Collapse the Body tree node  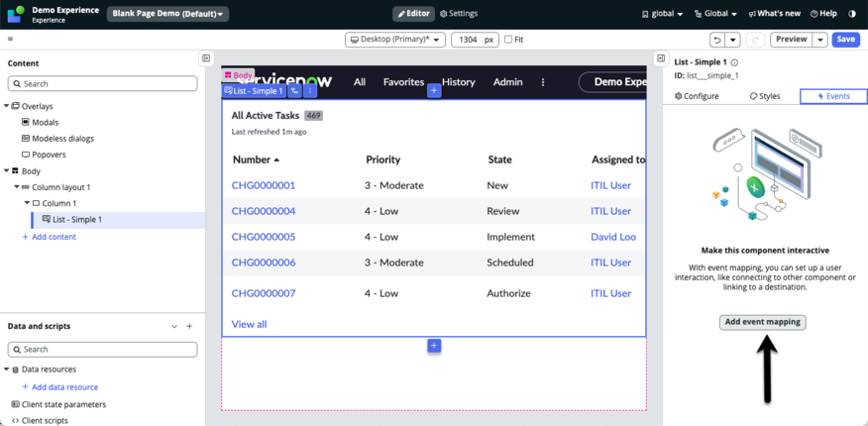click(x=7, y=171)
